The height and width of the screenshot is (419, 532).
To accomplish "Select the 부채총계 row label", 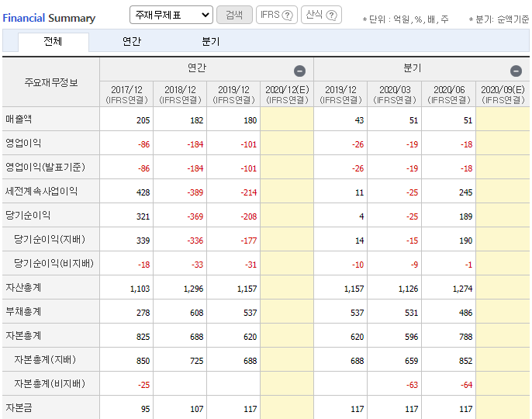I will pos(23,312).
